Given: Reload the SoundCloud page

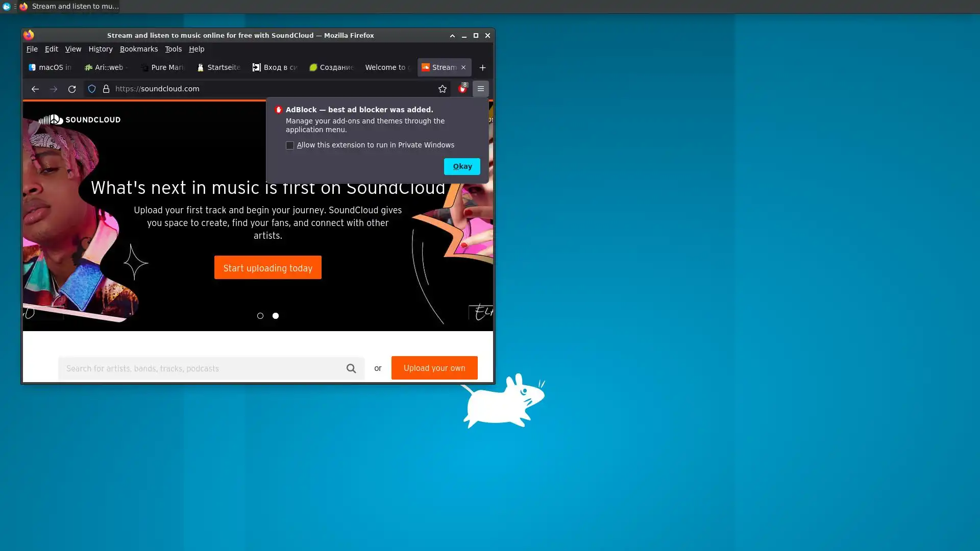Looking at the screenshot, I should [72, 89].
